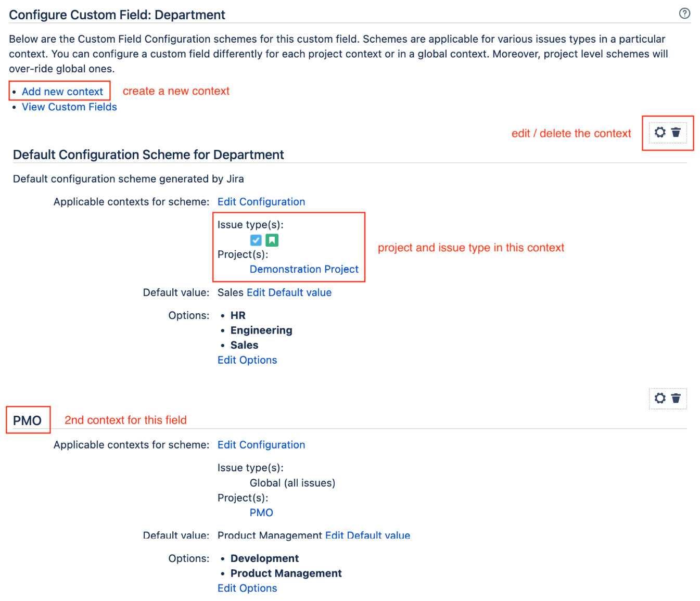
Task: Open the PMO project link
Action: point(261,513)
